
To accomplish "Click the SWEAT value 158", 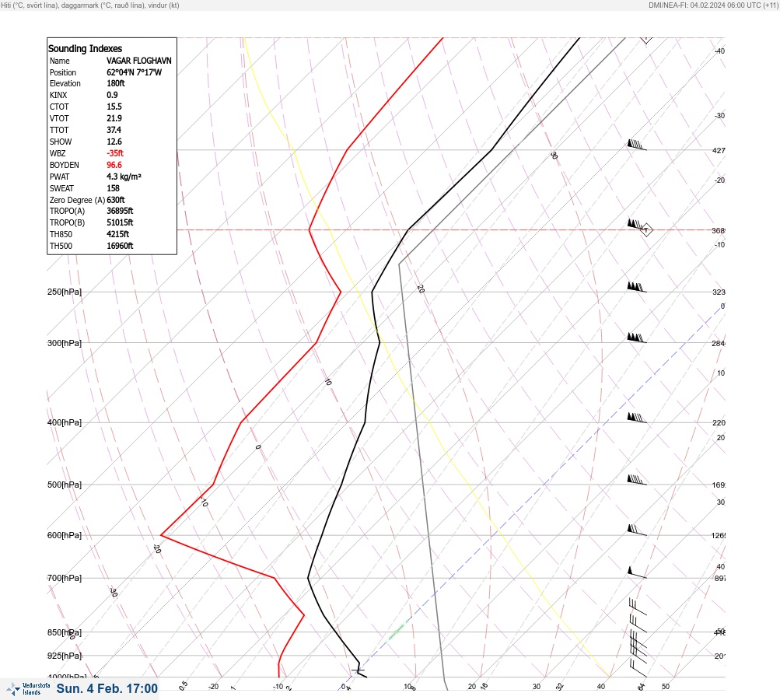I will point(113,188).
